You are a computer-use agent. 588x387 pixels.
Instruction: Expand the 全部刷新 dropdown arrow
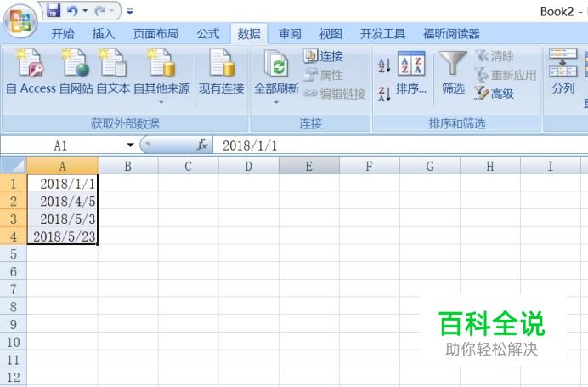click(x=276, y=102)
